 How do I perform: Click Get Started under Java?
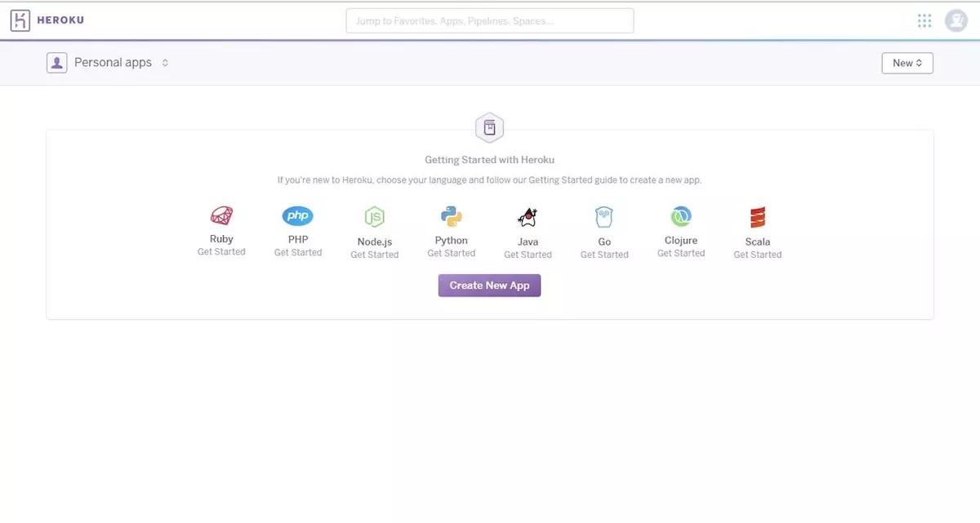pos(528,255)
